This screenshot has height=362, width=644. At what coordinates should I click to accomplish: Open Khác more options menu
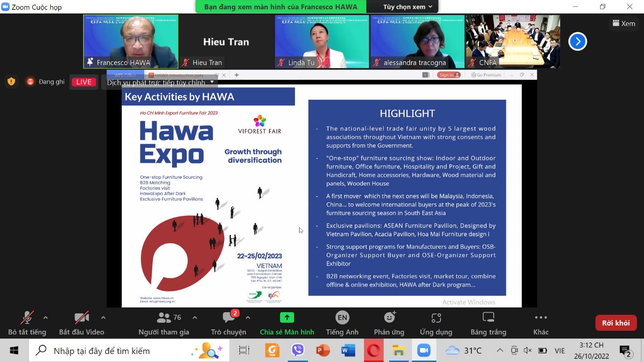click(x=541, y=323)
